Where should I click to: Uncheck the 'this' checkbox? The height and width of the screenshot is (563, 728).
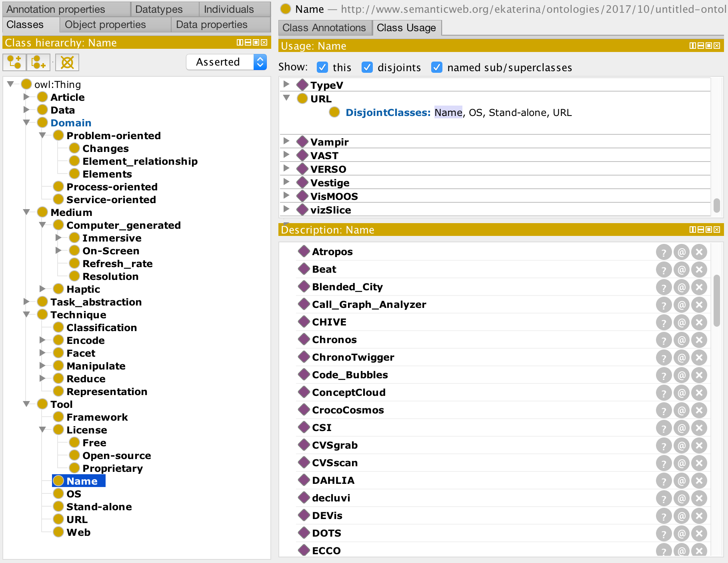[322, 68]
